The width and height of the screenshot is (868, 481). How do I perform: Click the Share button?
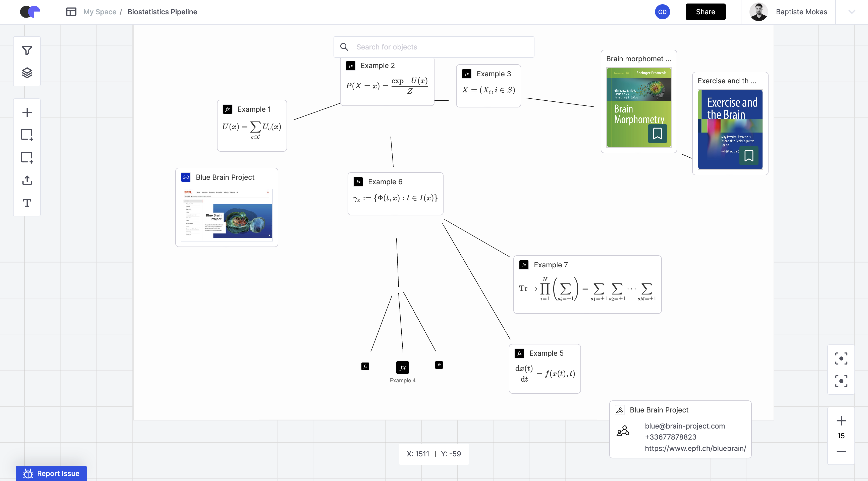[705, 12]
